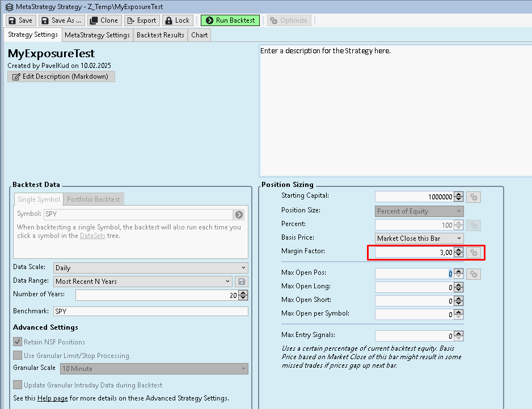The image size is (532, 409).
Task: Expand the Data Range dropdown
Action: click(143, 282)
